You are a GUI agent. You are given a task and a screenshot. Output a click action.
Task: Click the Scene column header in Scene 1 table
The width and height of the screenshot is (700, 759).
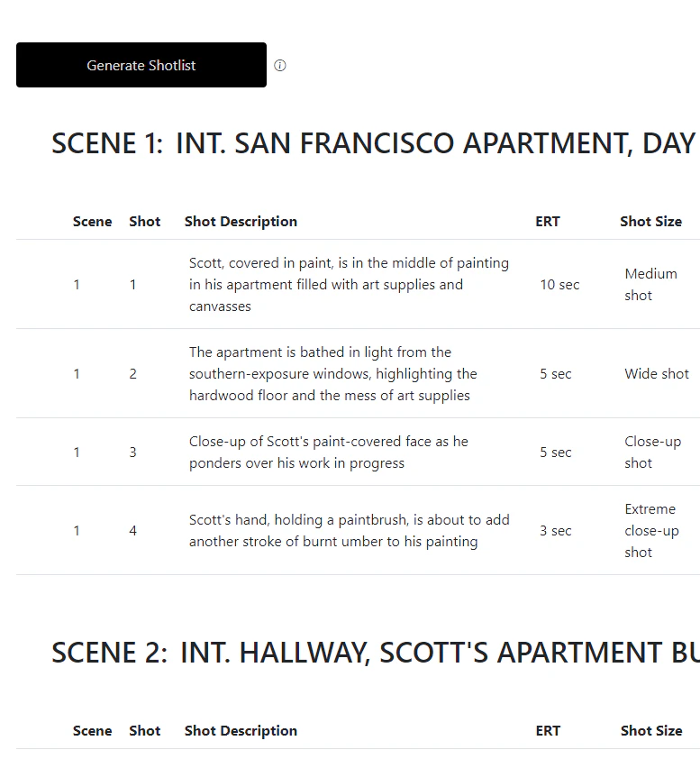(92, 222)
